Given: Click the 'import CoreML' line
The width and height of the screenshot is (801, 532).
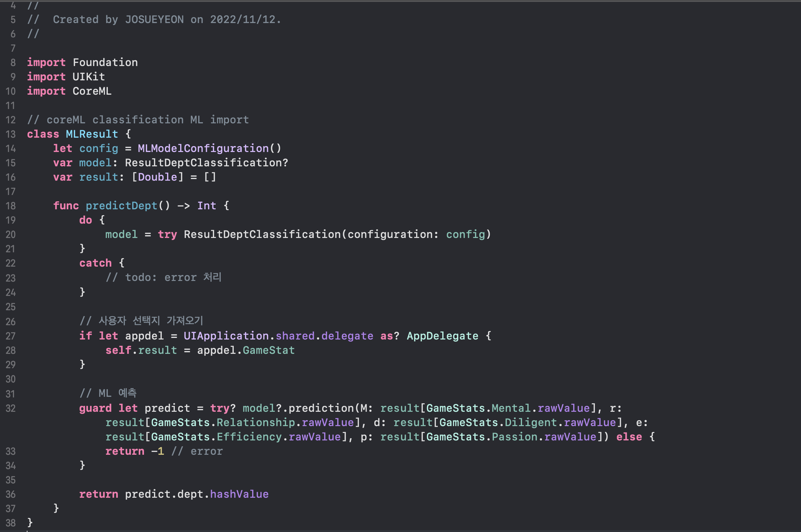Looking at the screenshot, I should [69, 91].
